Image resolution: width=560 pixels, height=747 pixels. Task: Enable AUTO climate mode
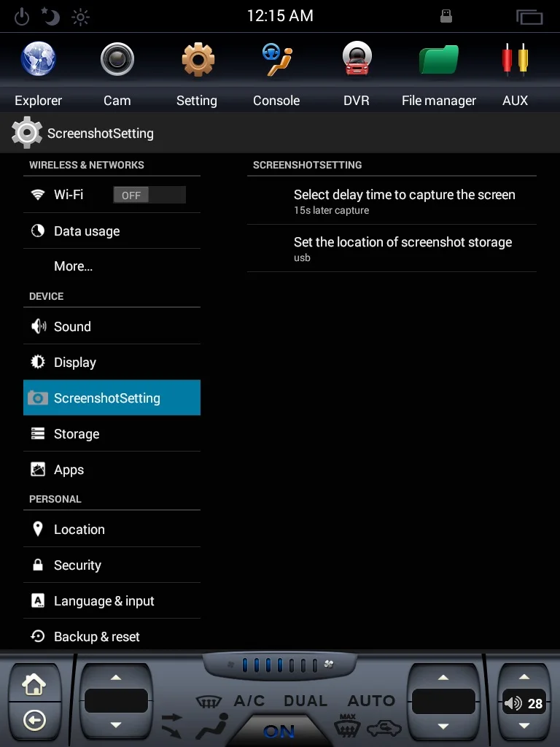[x=371, y=701]
